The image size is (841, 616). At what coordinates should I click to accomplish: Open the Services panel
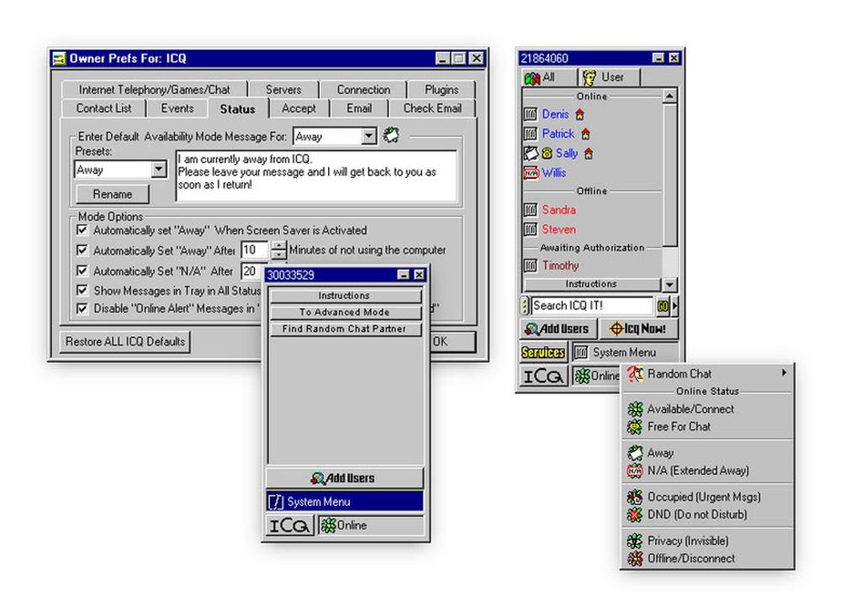pos(543,352)
